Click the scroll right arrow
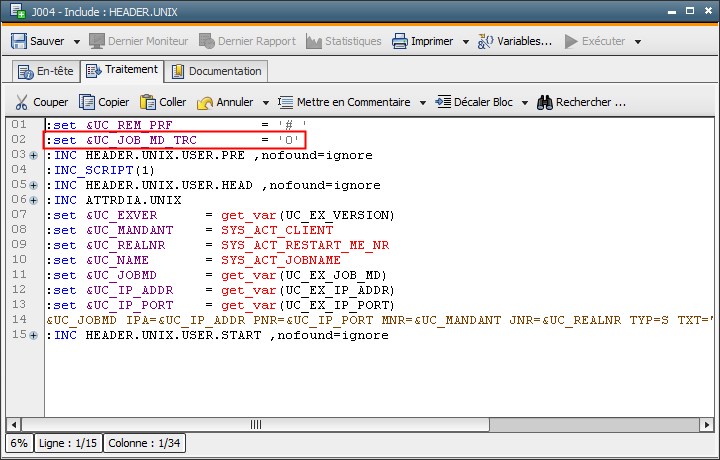Viewport: 720px width, 460px height. 706,425
